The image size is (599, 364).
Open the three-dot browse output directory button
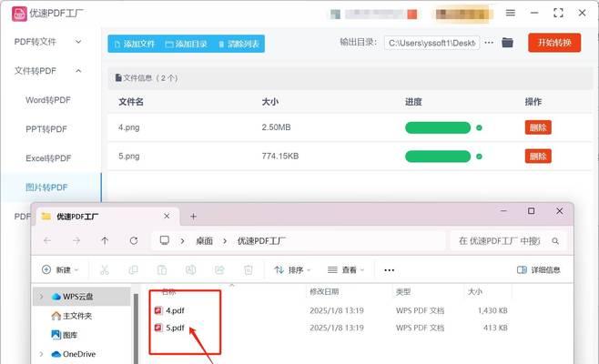click(x=489, y=43)
